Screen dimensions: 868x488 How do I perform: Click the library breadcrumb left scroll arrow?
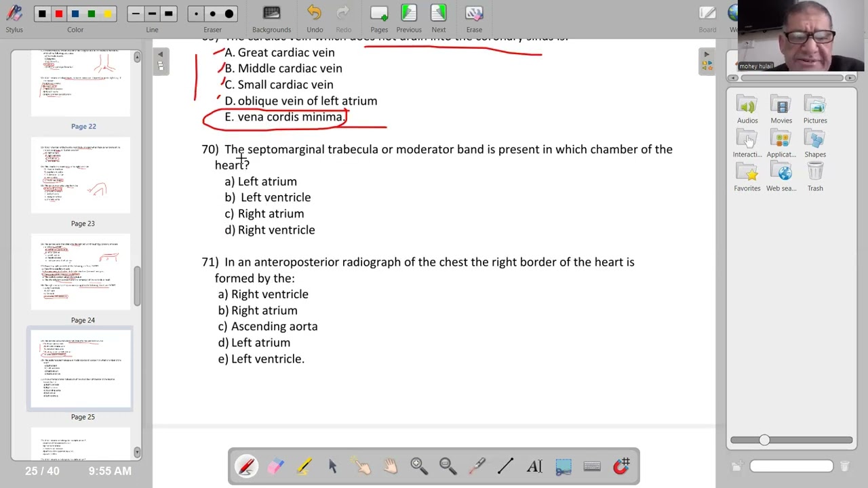[x=732, y=78]
